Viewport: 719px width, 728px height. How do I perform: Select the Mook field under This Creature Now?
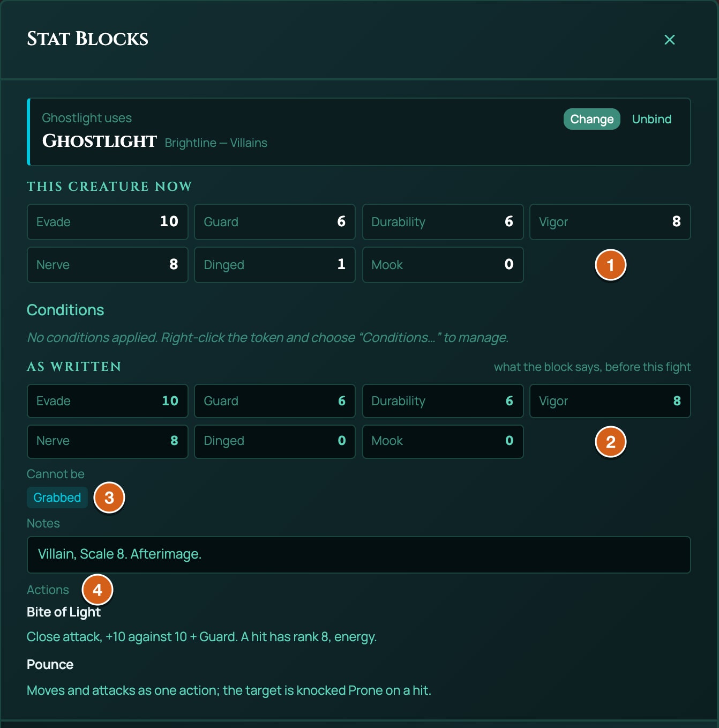click(443, 265)
